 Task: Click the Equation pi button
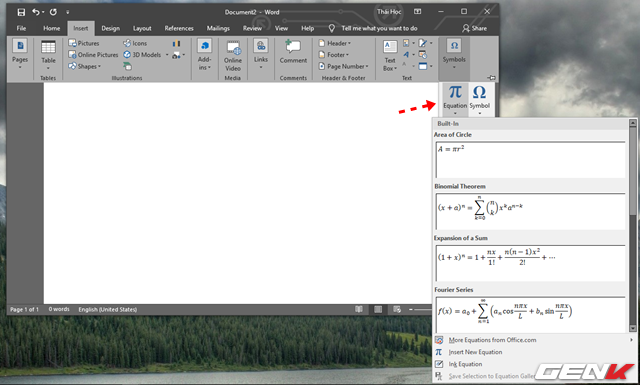(x=455, y=99)
